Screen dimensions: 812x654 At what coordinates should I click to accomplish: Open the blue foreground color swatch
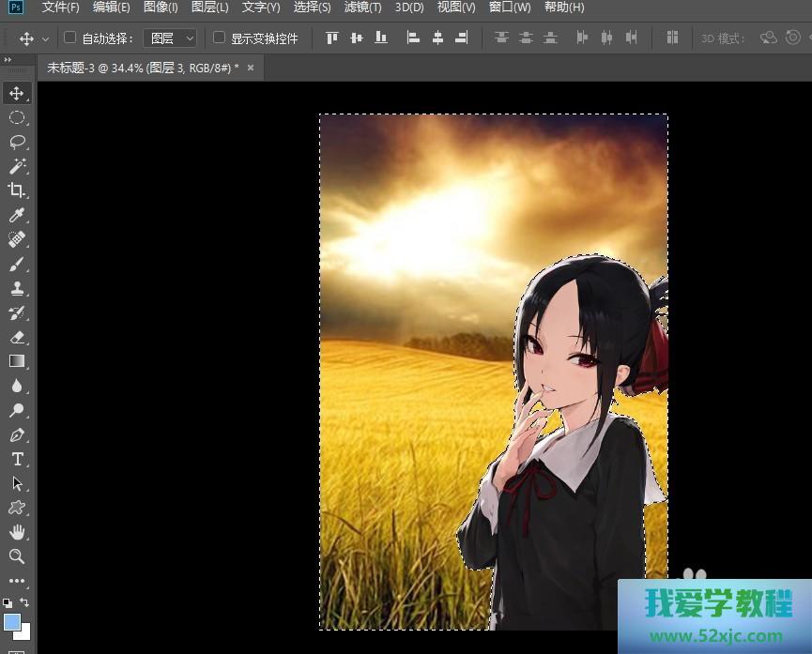12,621
